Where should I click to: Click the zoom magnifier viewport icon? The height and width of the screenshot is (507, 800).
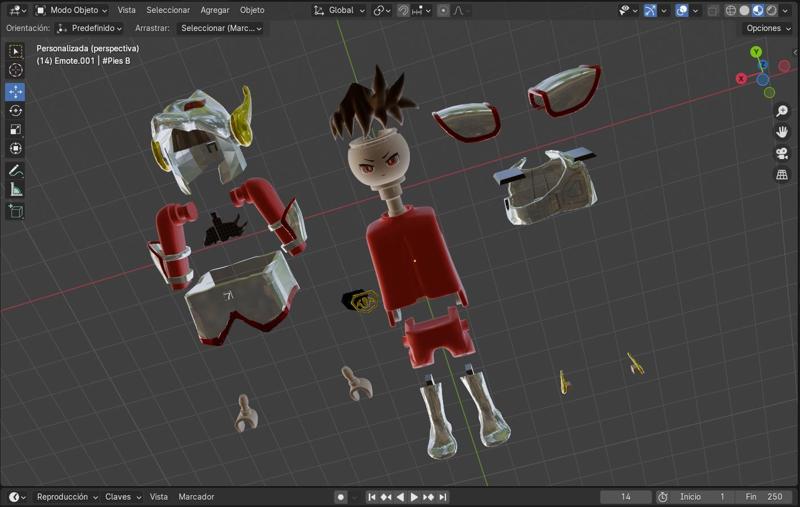(782, 111)
